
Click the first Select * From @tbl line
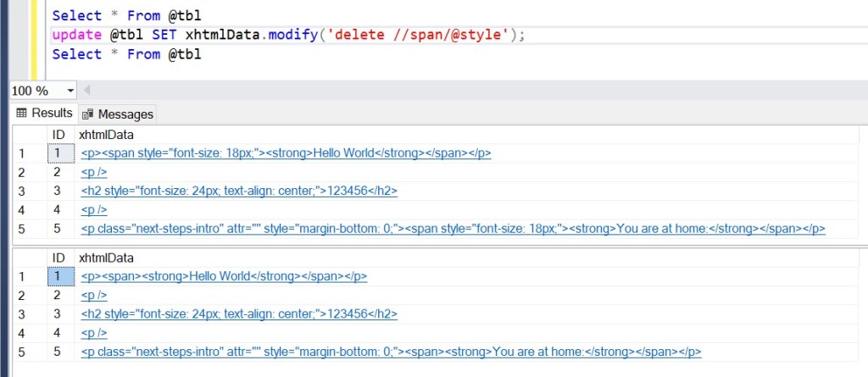[126, 15]
